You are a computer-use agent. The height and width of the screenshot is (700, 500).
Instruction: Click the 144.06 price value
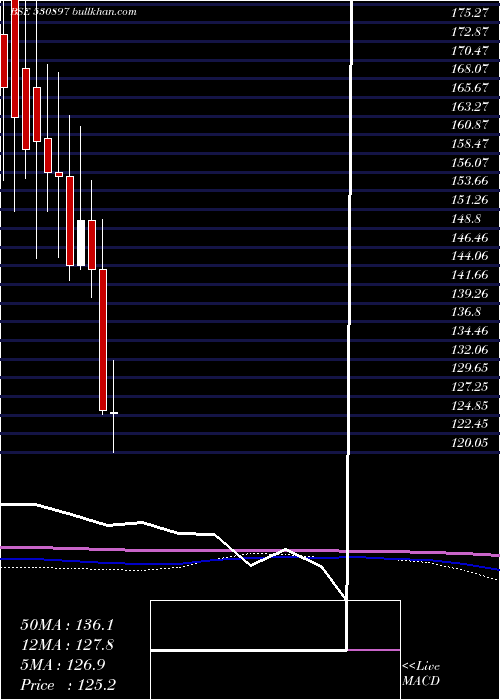point(470,256)
